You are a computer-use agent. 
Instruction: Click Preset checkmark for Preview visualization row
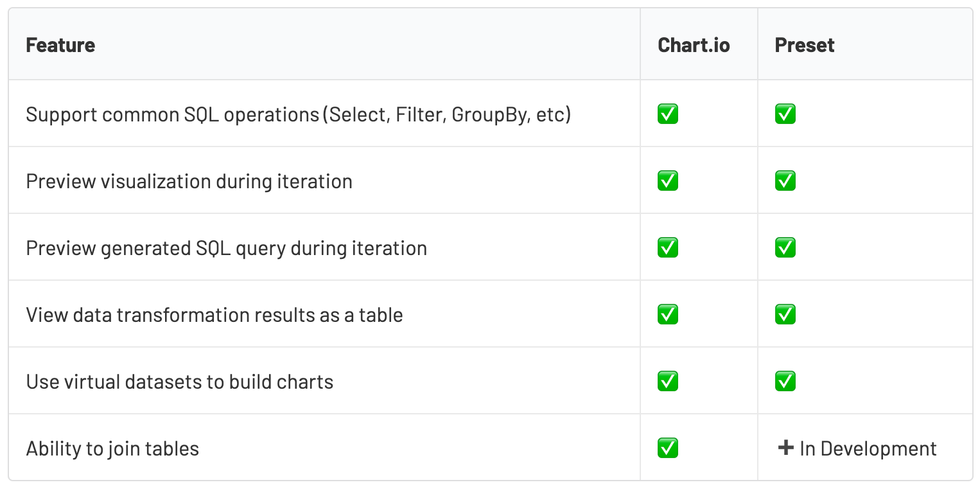coord(785,181)
